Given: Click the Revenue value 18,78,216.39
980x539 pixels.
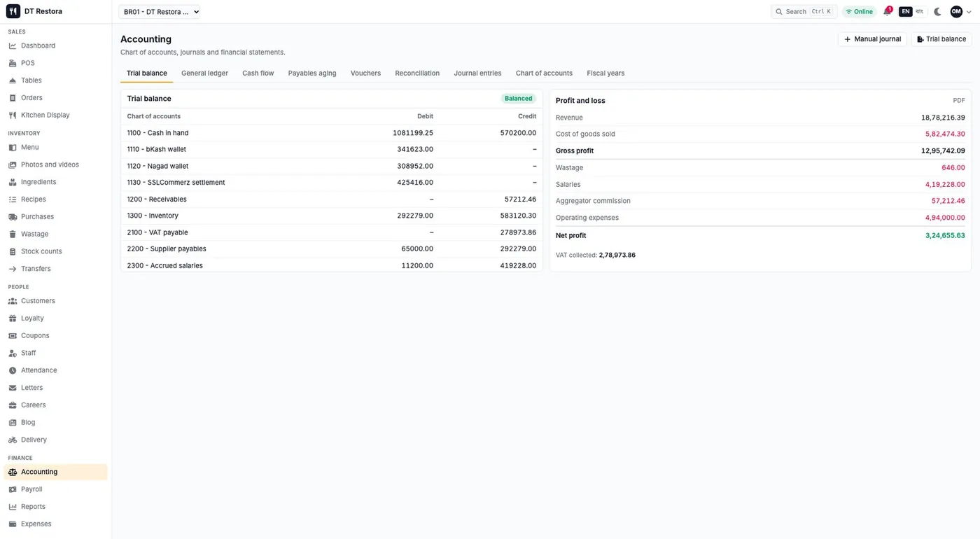Looking at the screenshot, I should click(943, 118).
